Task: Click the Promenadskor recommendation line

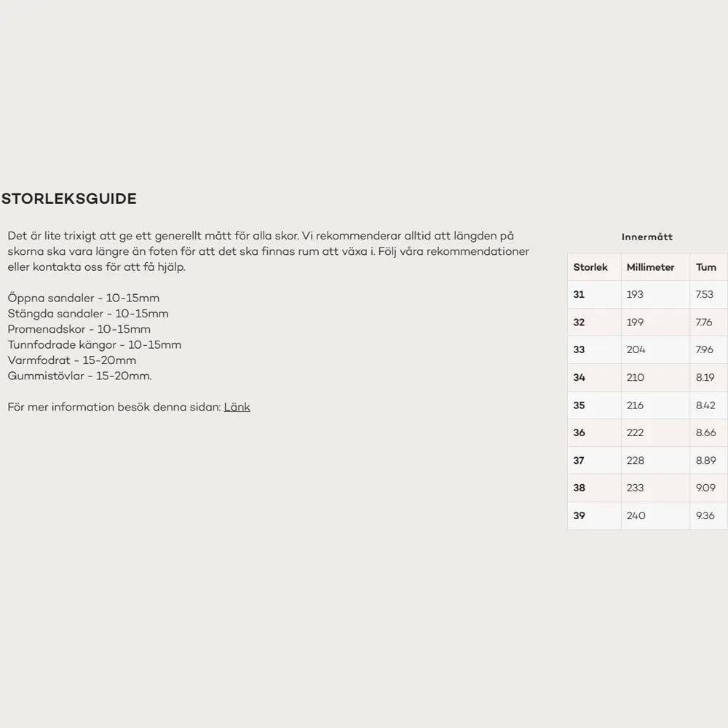Action: tap(79, 329)
